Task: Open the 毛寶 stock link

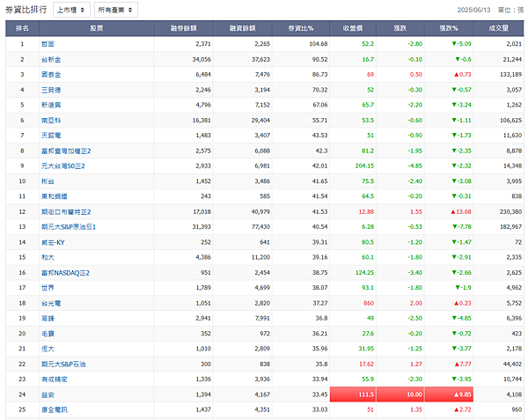Action: click(x=48, y=334)
